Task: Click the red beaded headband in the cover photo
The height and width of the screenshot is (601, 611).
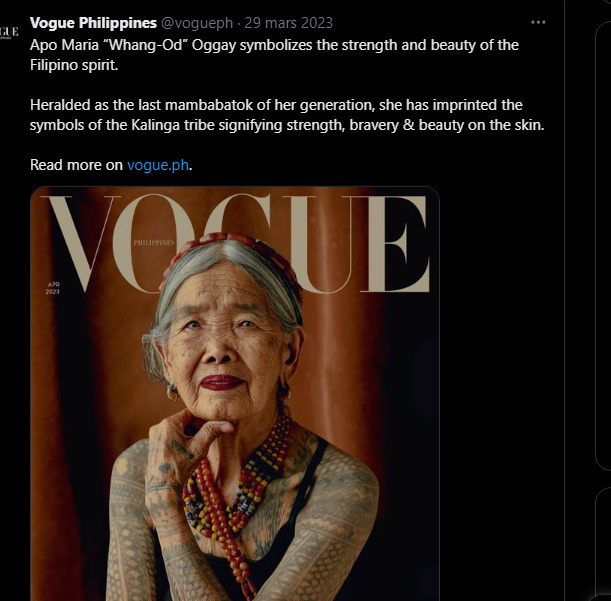Action: click(x=234, y=249)
